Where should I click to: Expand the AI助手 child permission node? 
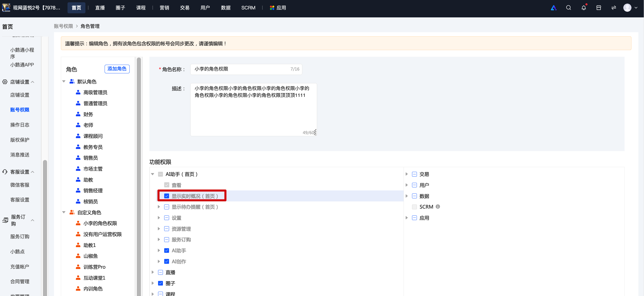[x=159, y=251]
